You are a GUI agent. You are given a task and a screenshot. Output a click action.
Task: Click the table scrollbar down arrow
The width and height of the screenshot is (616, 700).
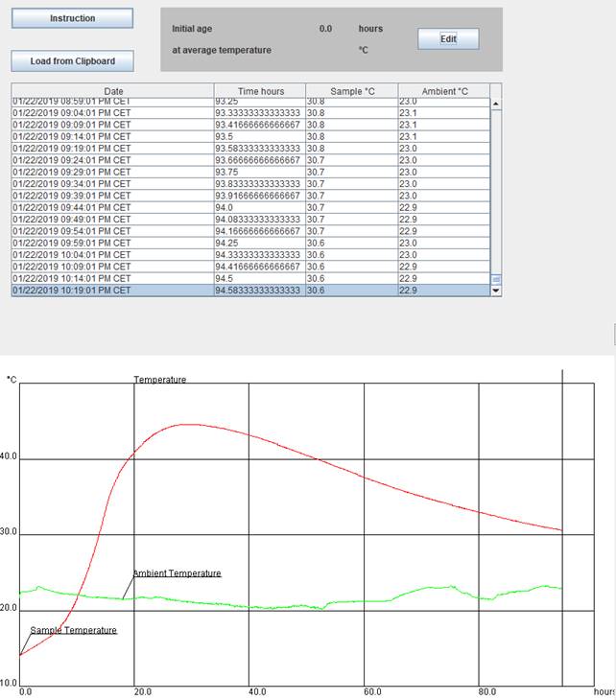pyautogui.click(x=496, y=289)
